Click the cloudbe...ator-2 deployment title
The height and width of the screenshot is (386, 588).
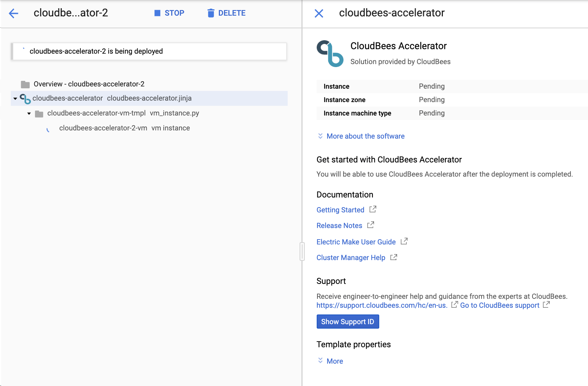click(71, 13)
